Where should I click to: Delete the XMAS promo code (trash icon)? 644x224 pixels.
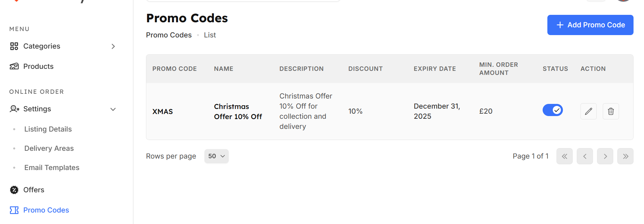[611, 111]
